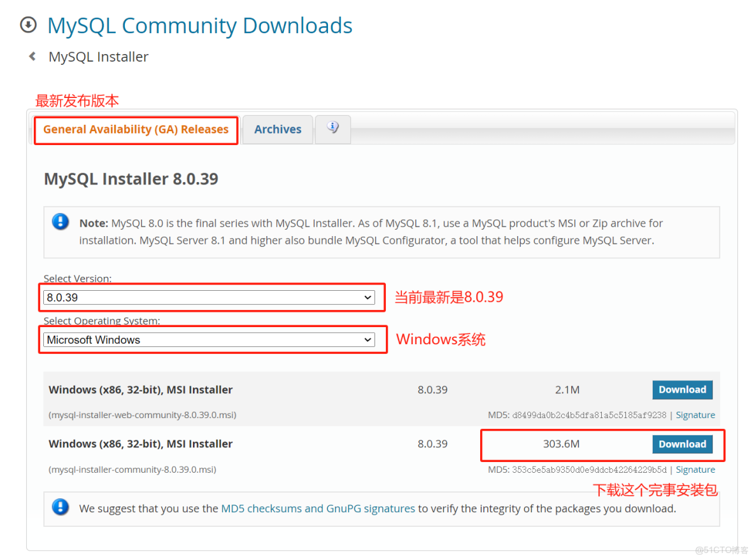This screenshot has height=560, width=754.
Task: Select the General Availability (GA) Releases tab
Action: [x=136, y=129]
